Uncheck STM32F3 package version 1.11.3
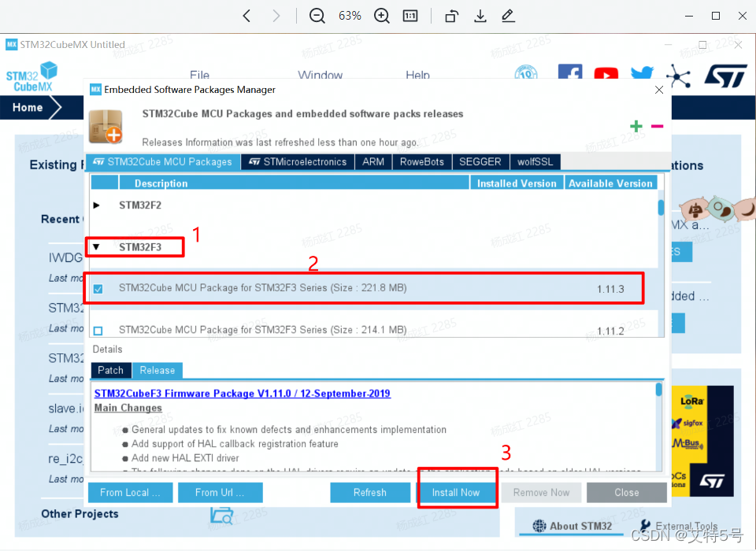This screenshot has height=551, width=756. 98,289
